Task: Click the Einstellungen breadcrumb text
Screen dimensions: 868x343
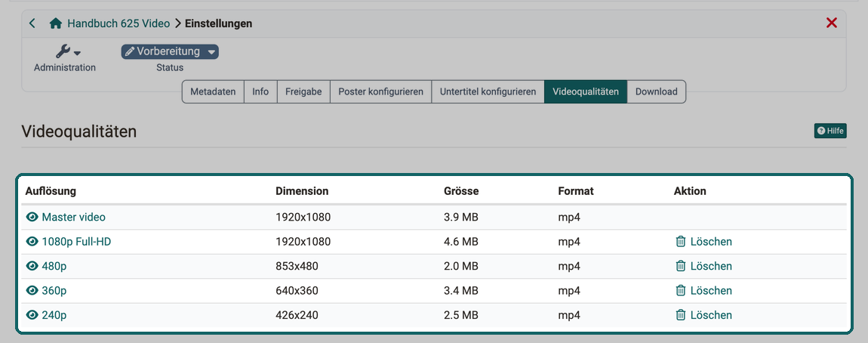Action: [x=219, y=23]
